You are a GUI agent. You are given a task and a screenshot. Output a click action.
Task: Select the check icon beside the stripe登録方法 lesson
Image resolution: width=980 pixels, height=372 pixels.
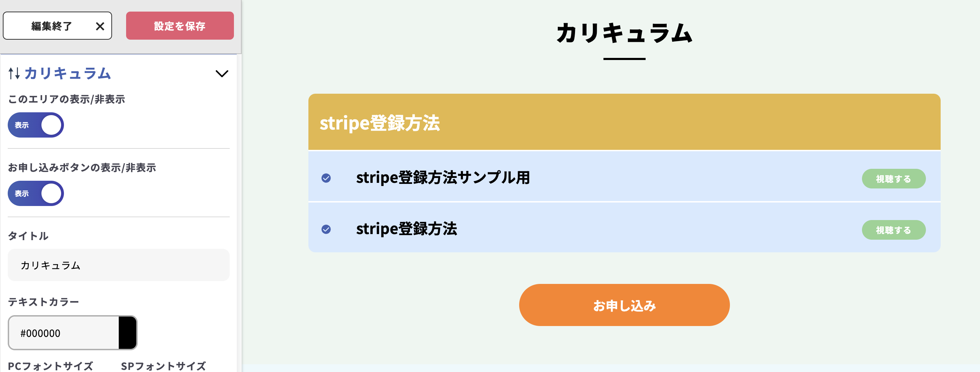coord(326,229)
